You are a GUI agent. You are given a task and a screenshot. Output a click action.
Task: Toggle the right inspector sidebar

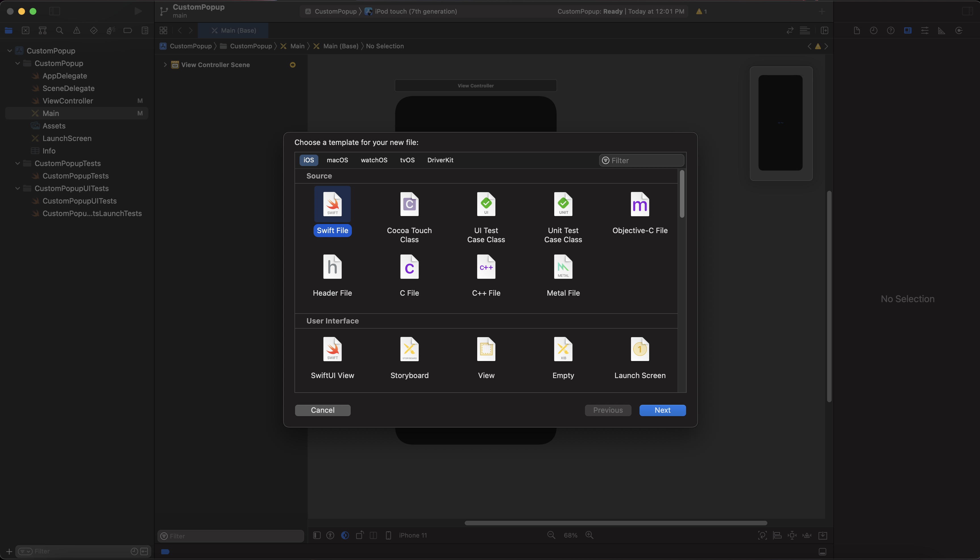(x=967, y=11)
